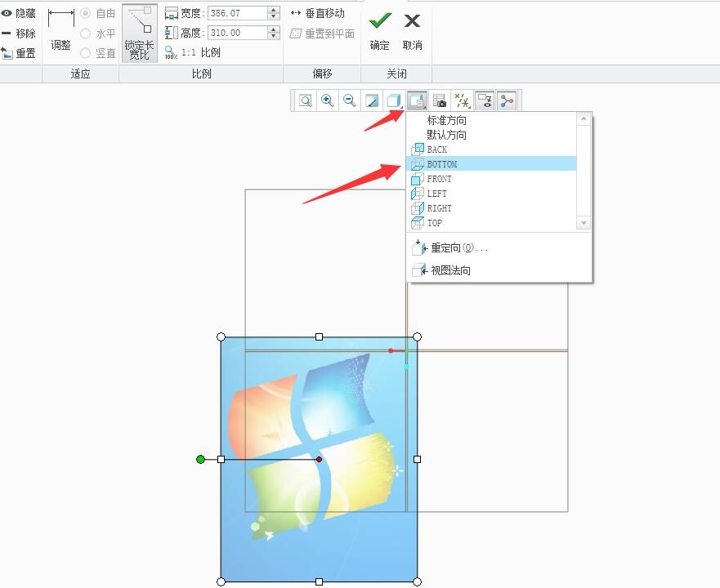Select the Zoom In magnifier tool
This screenshot has height=588, width=720.
[327, 100]
